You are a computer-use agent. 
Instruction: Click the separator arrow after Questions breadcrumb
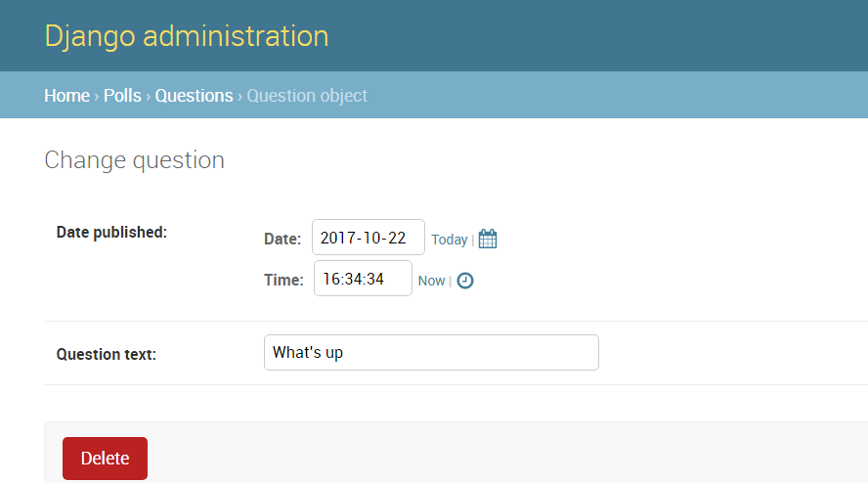pos(240,97)
